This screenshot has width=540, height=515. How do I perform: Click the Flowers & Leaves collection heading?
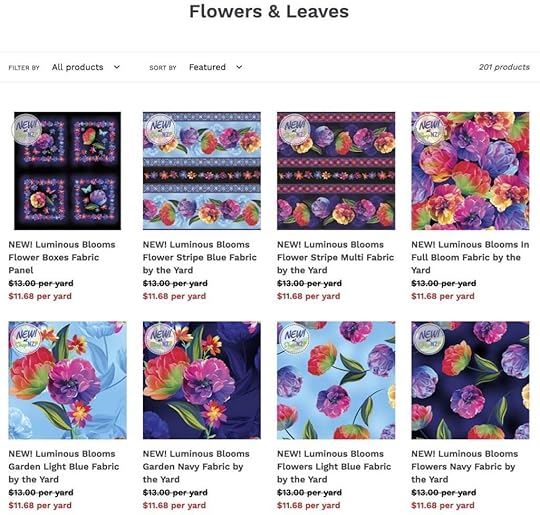pyautogui.click(x=269, y=11)
